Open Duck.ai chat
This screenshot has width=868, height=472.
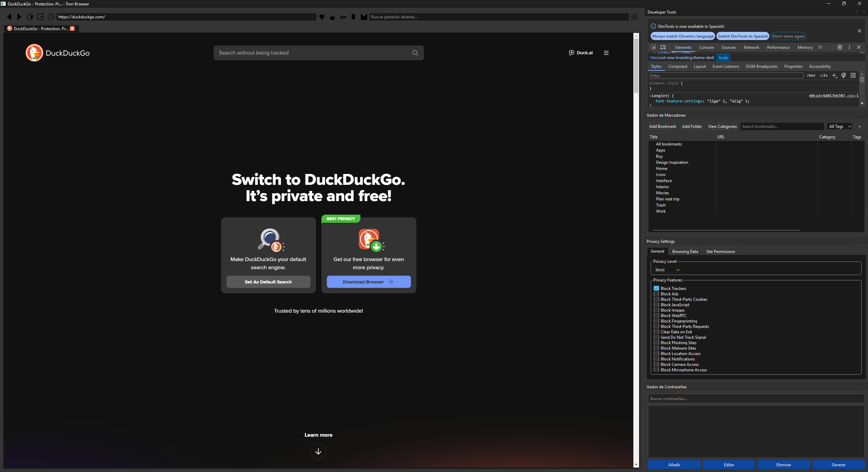(581, 53)
